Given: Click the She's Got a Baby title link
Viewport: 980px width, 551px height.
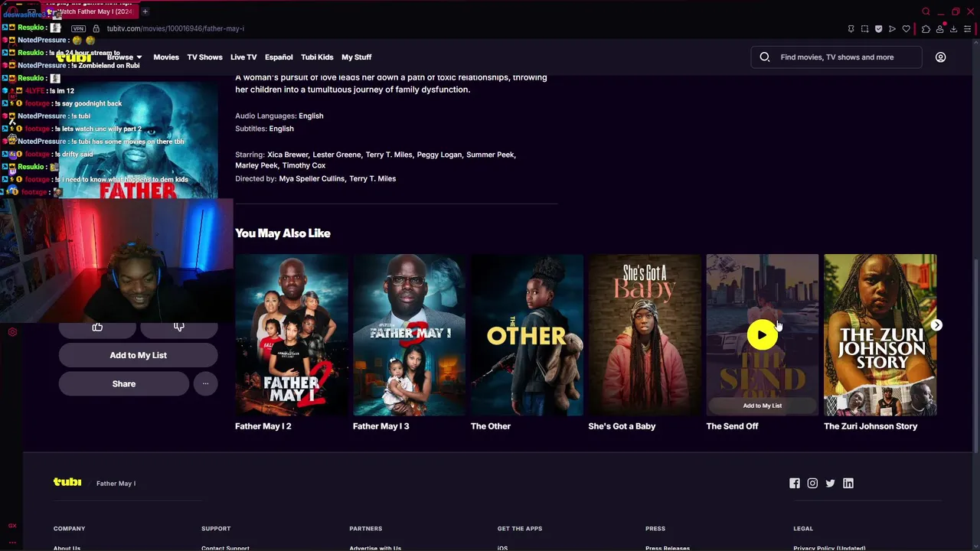Looking at the screenshot, I should point(622,426).
